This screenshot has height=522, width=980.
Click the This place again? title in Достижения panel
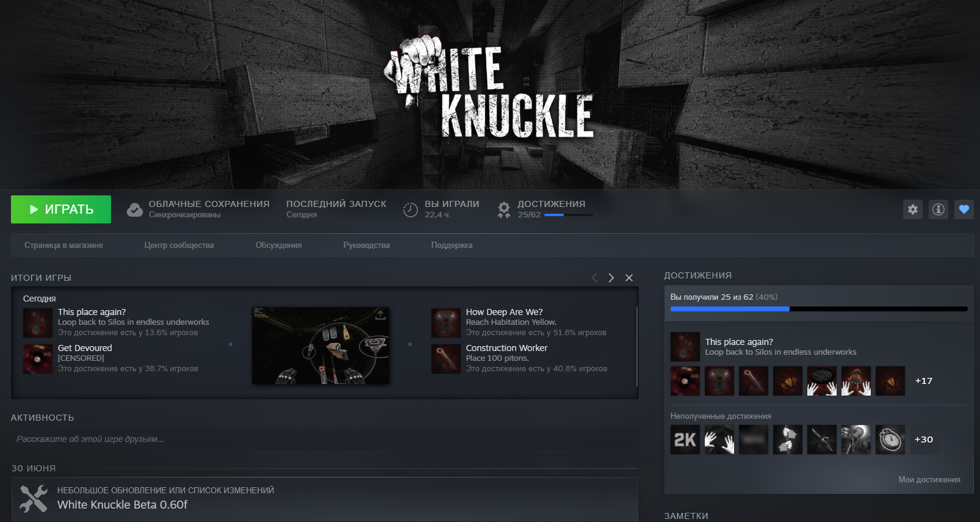(739, 342)
